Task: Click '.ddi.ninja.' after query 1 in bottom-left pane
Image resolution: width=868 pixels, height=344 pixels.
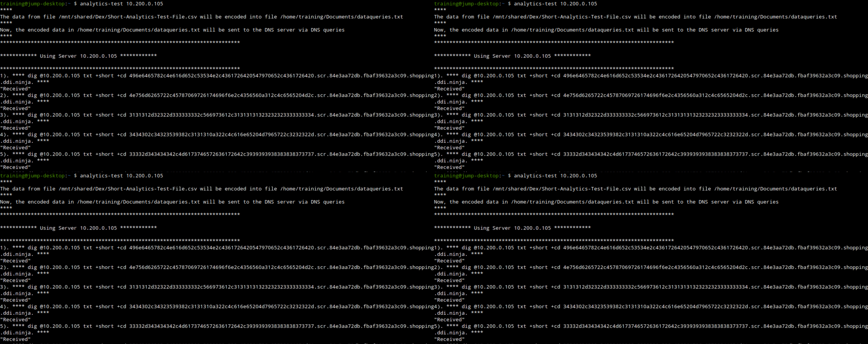Action: (17, 254)
